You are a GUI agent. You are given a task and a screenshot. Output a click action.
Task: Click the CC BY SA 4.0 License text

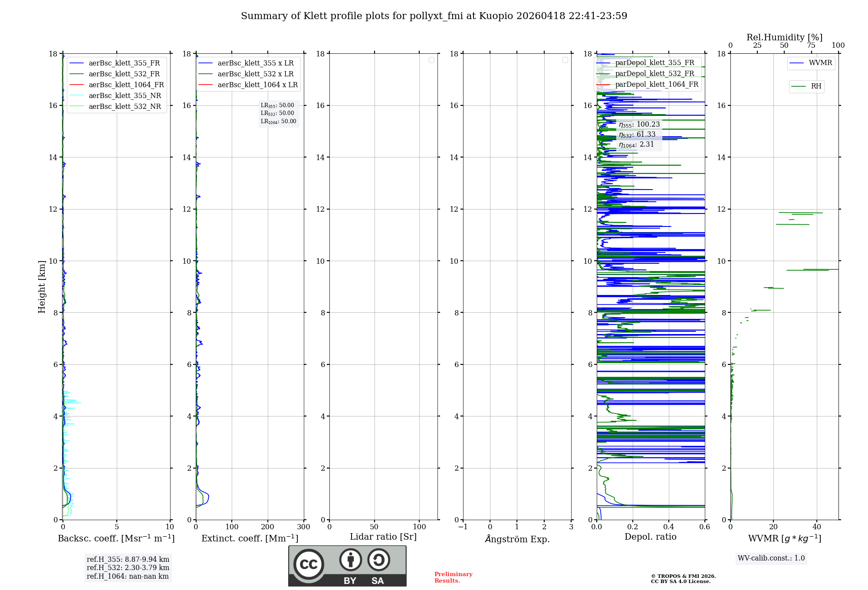(681, 582)
